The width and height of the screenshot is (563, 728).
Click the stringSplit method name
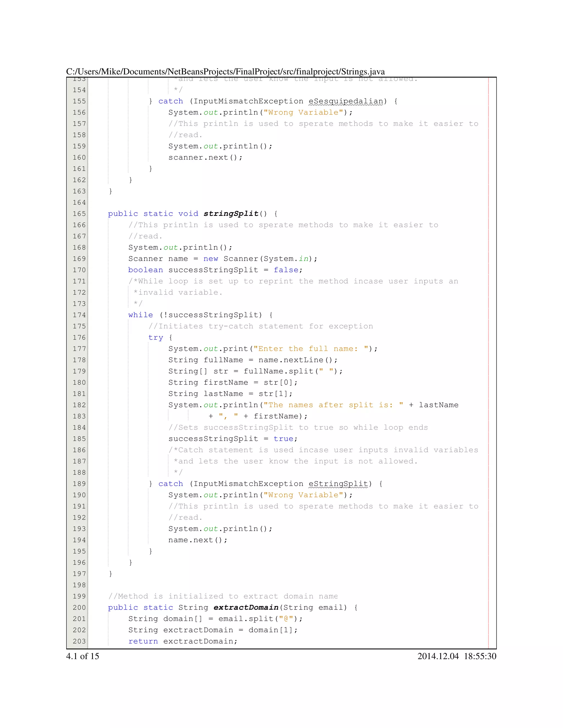pos(231,214)
